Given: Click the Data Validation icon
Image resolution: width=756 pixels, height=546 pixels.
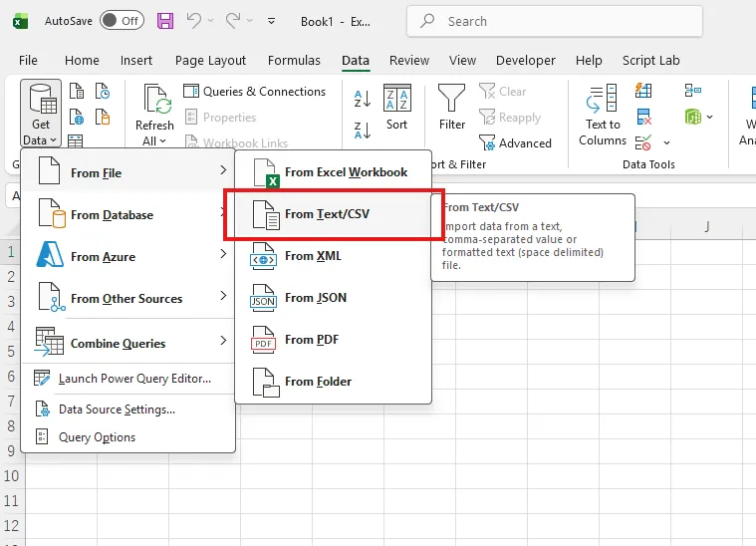Looking at the screenshot, I should pos(643,142).
